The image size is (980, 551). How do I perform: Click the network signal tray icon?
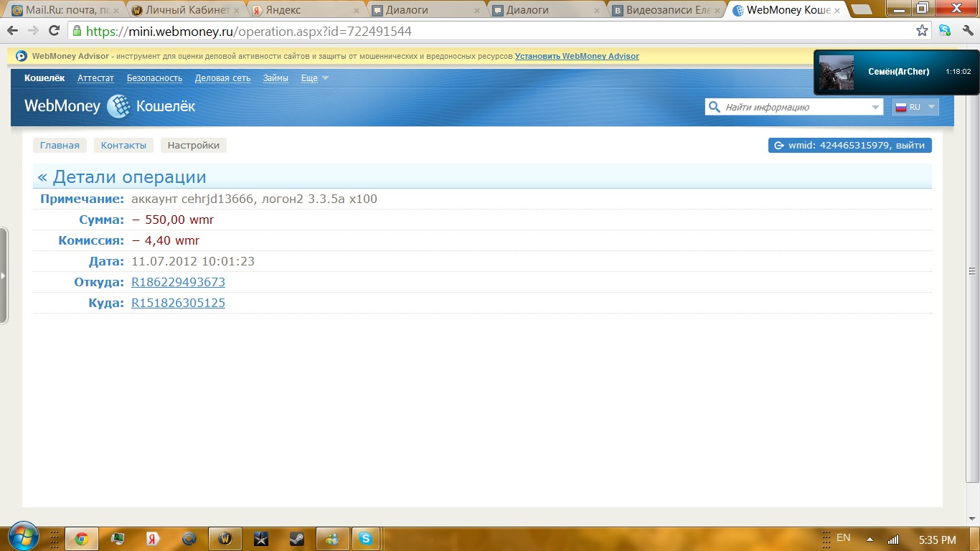click(x=893, y=540)
